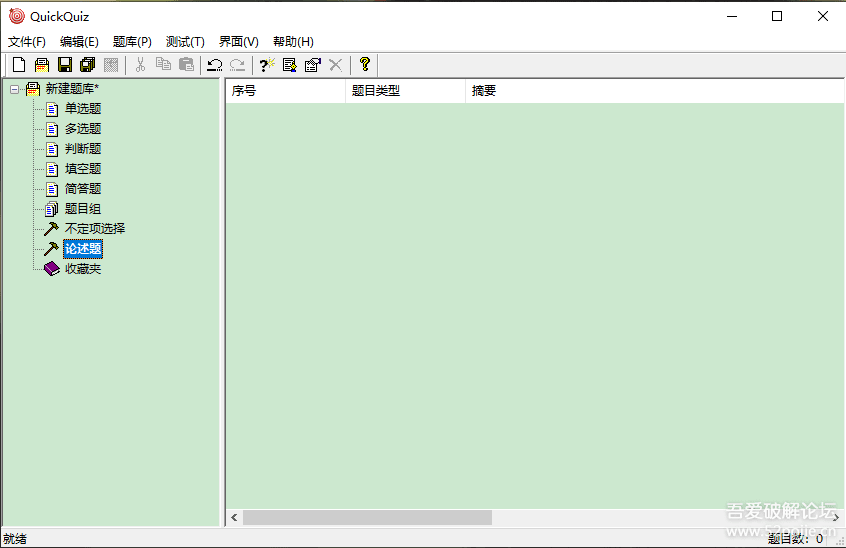Select 单选题 in the tree
846x548 pixels.
click(83, 108)
